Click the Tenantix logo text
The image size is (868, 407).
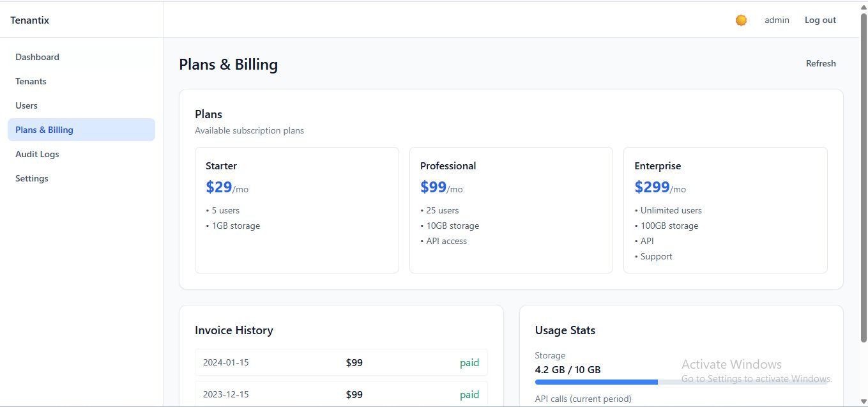[x=29, y=20]
